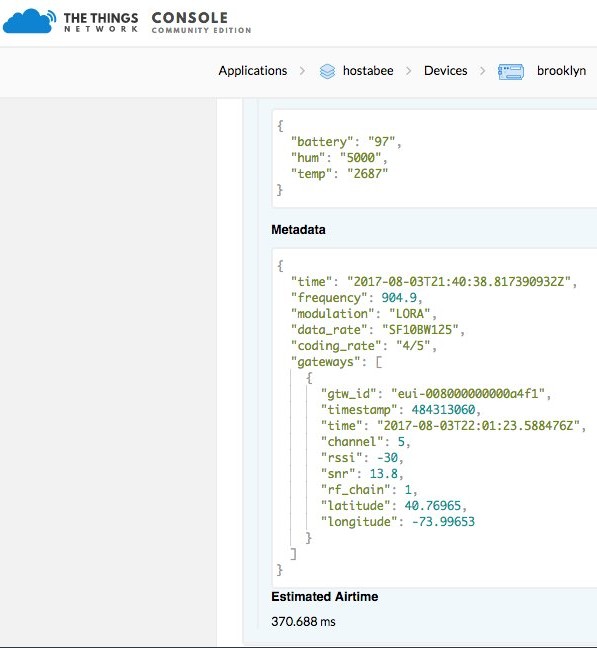This screenshot has height=648, width=597.
Task: Navigate to Devices breadcrumb
Action: click(x=445, y=71)
